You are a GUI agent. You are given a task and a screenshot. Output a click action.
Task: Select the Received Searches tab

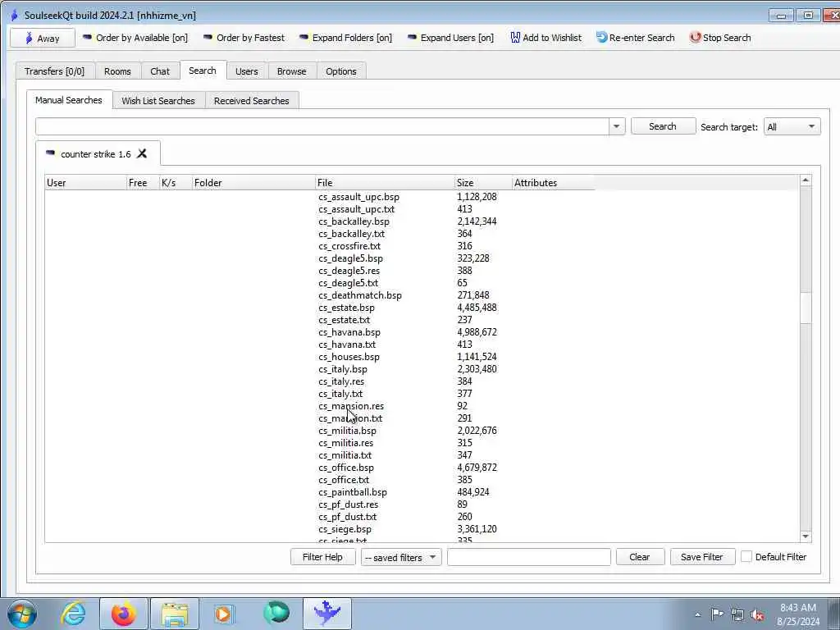pos(252,101)
